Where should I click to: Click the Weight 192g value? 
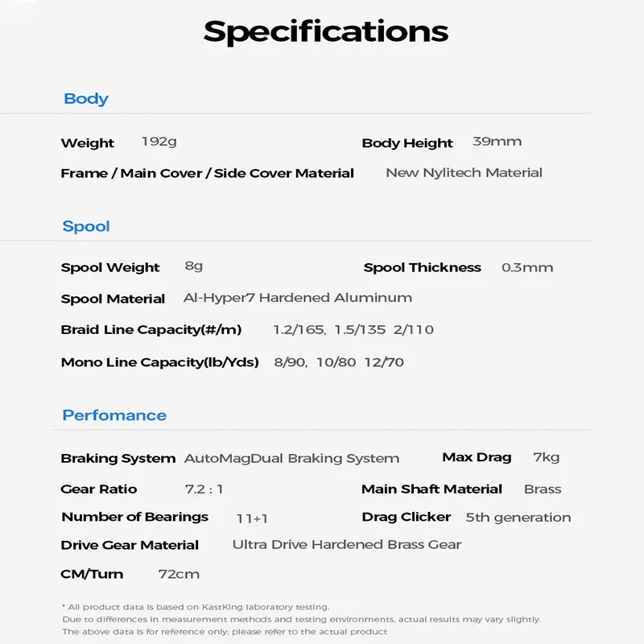(159, 142)
